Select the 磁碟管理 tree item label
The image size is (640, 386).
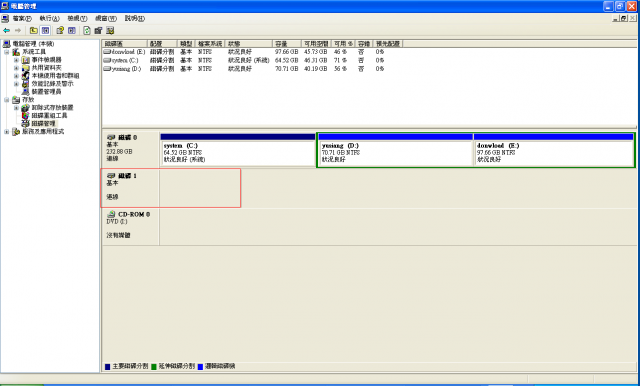point(43,124)
